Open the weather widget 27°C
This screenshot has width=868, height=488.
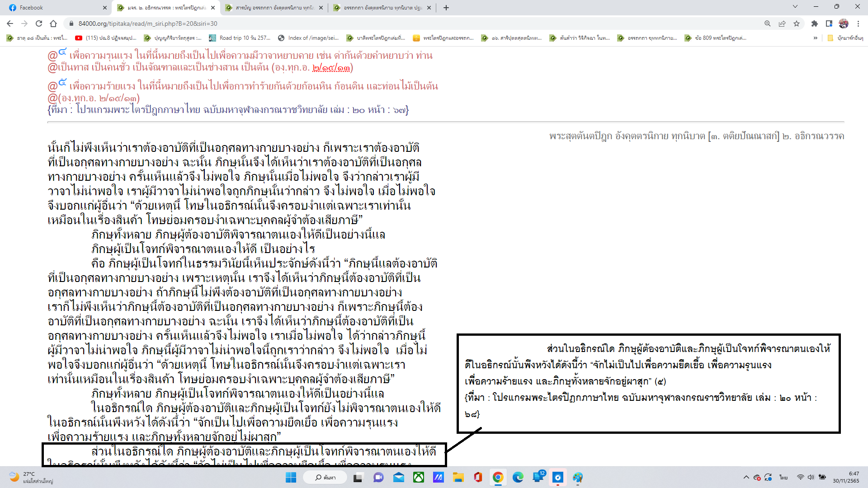tap(30, 477)
